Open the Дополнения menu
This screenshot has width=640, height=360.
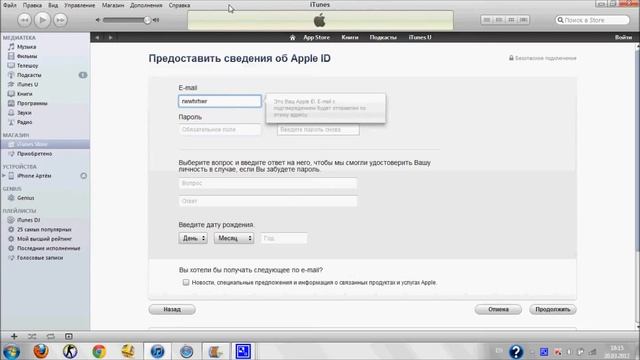(x=146, y=5)
